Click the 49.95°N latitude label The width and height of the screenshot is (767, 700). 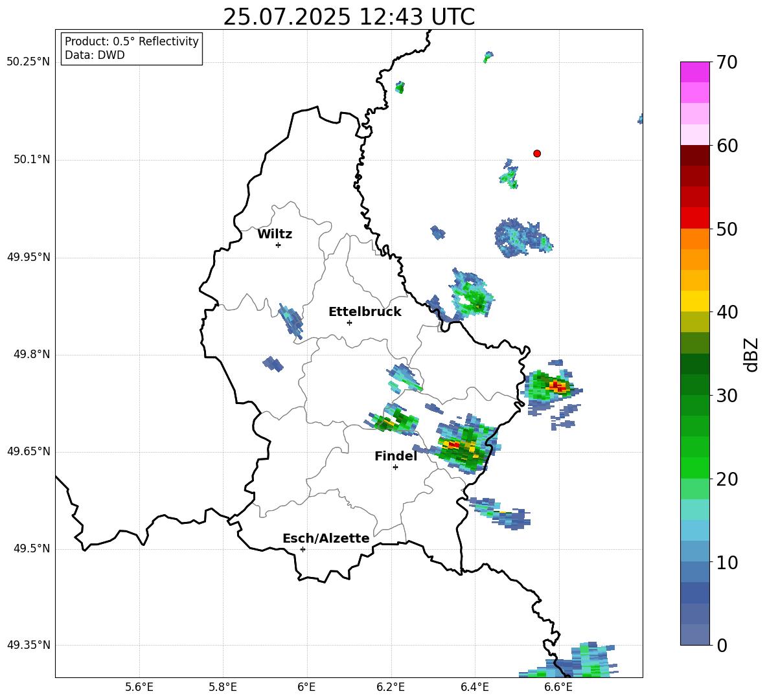pos(29,257)
